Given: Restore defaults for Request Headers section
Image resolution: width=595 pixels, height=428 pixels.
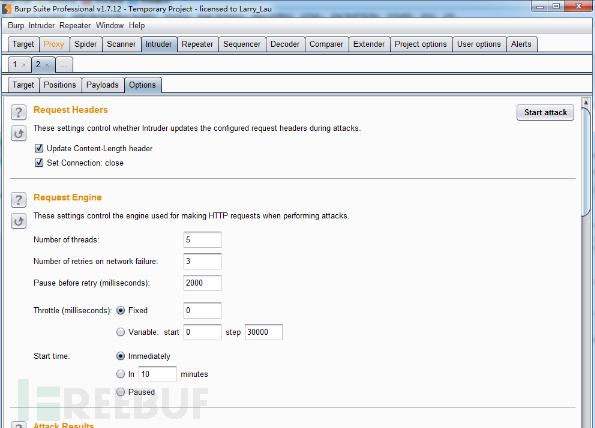Looking at the screenshot, I should point(19,134).
